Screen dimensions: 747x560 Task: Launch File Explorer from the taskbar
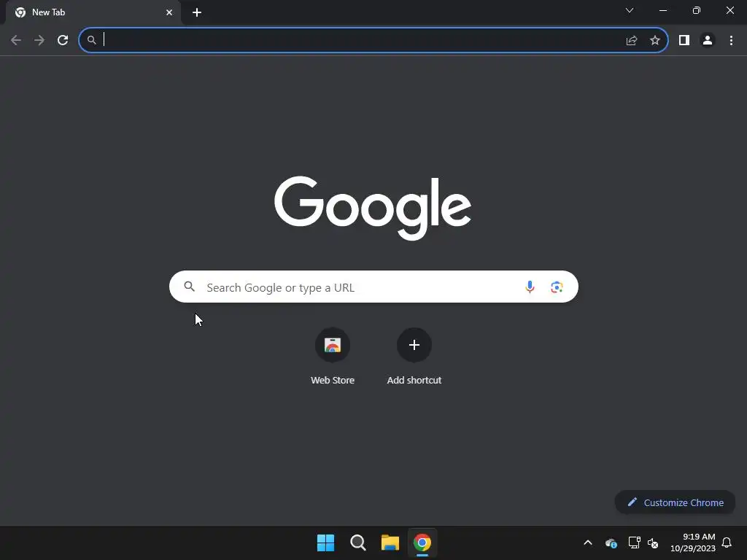coord(390,542)
